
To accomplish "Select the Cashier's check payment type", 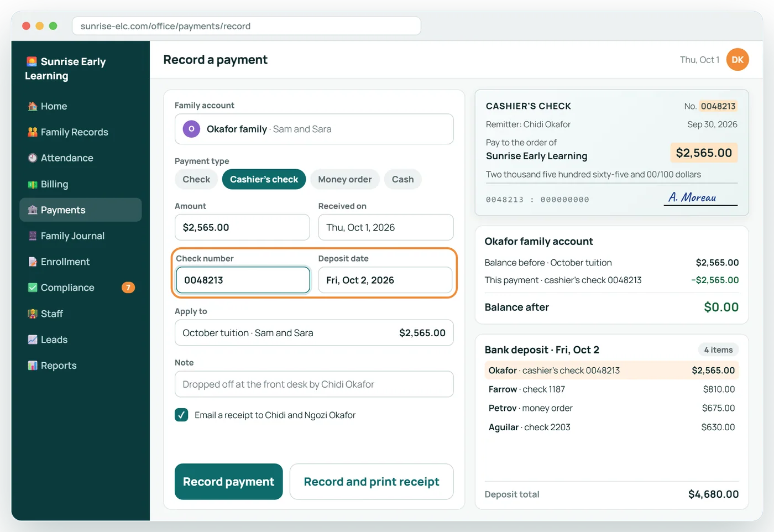I will pyautogui.click(x=264, y=179).
